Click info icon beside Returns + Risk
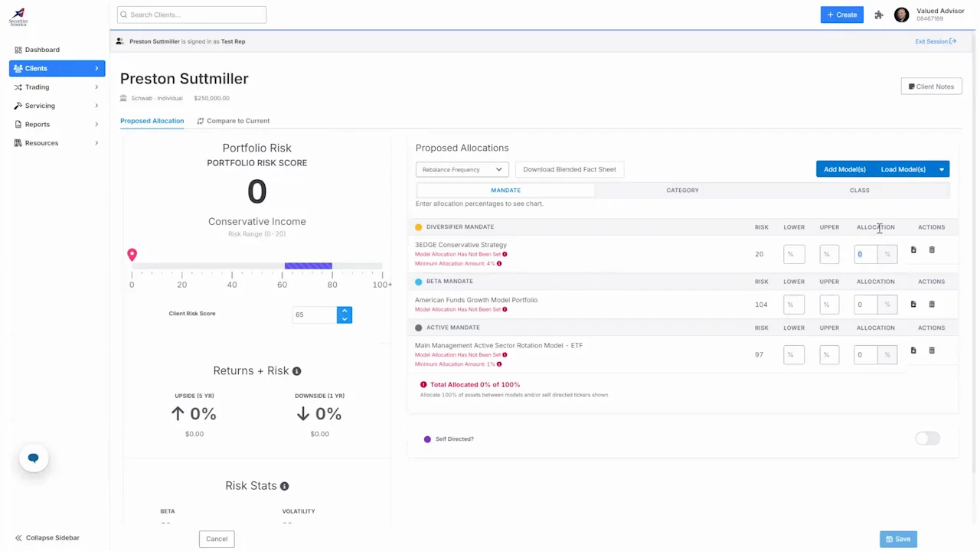 (x=297, y=371)
